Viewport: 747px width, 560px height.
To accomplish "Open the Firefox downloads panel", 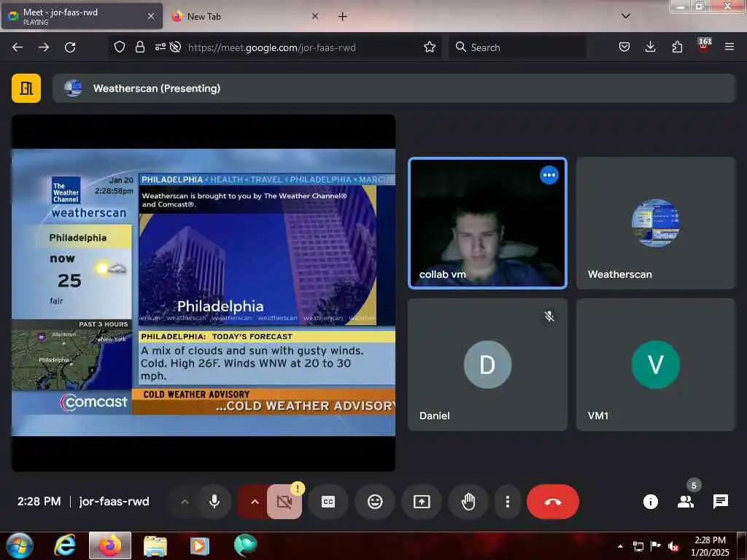I will click(650, 47).
